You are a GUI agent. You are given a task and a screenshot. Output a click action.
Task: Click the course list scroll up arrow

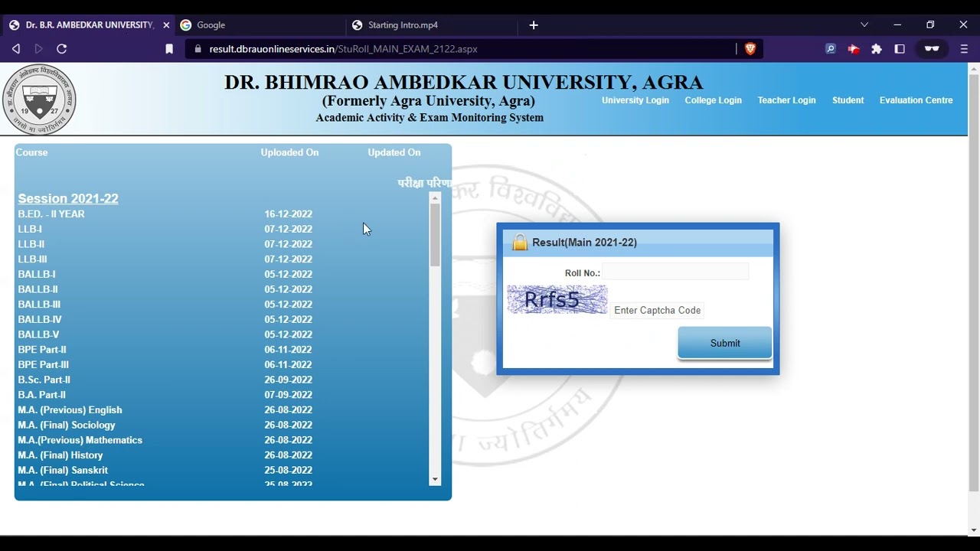pyautogui.click(x=435, y=198)
